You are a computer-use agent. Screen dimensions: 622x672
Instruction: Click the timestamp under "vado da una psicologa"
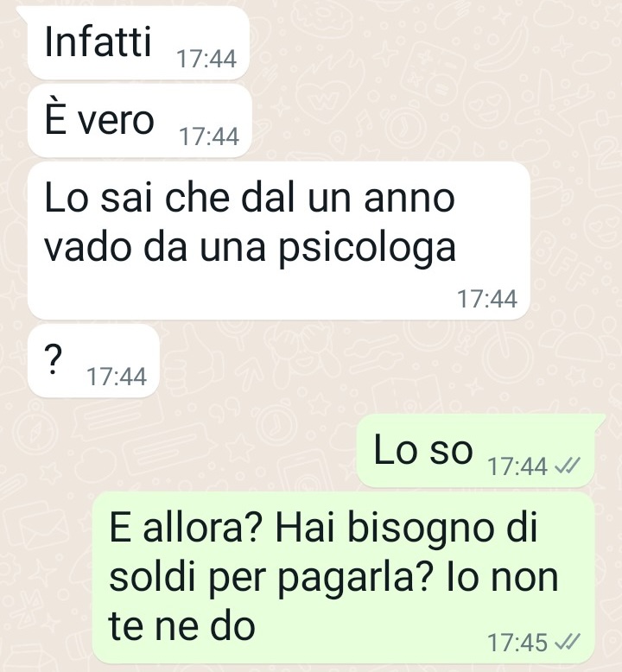(x=487, y=299)
